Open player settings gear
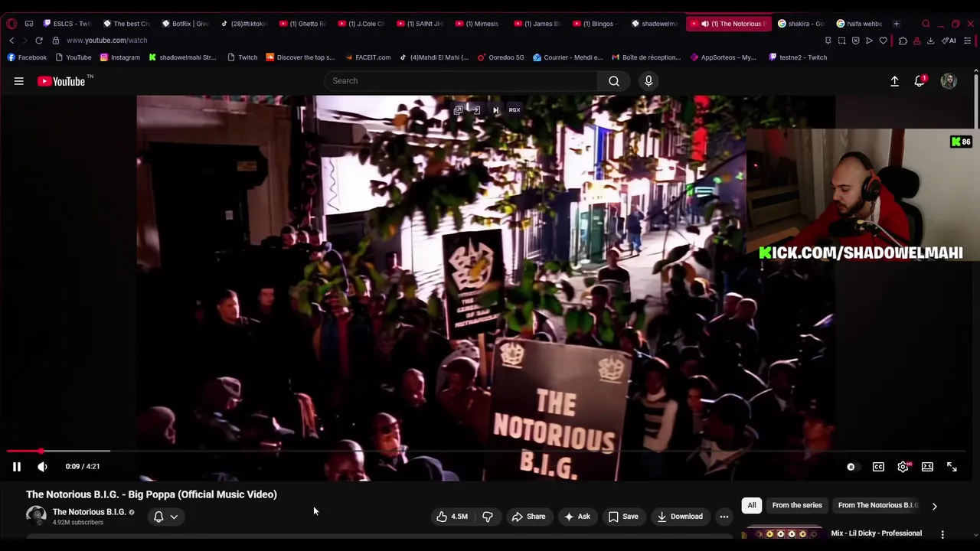The width and height of the screenshot is (980, 551). (x=903, y=467)
